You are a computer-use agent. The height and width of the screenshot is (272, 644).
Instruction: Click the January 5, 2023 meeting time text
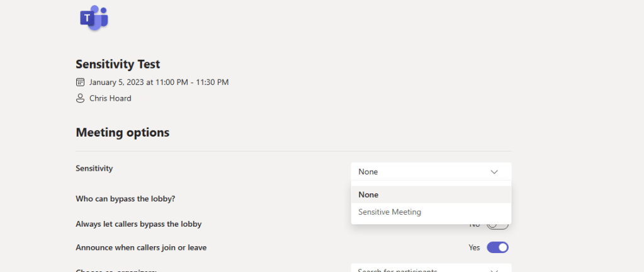(159, 82)
